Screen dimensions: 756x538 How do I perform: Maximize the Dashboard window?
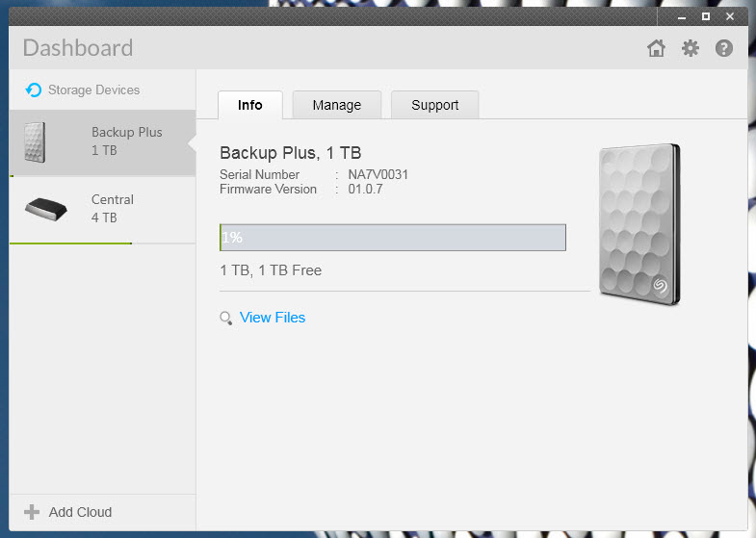click(705, 17)
